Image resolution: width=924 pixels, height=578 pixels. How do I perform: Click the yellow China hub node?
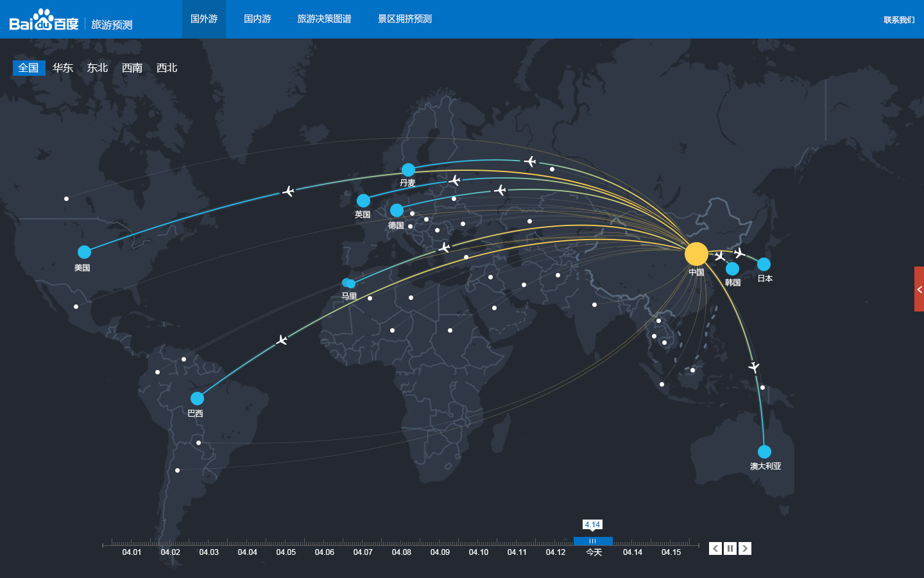tap(696, 254)
